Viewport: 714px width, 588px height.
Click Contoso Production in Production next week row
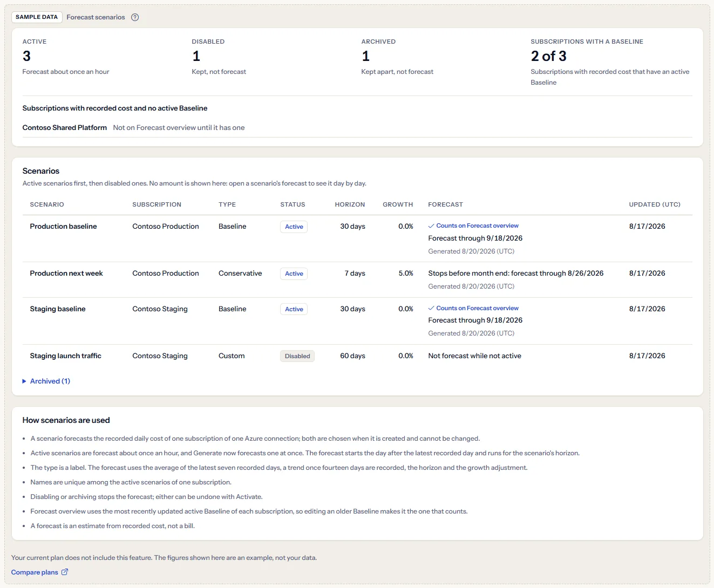pyautogui.click(x=166, y=274)
